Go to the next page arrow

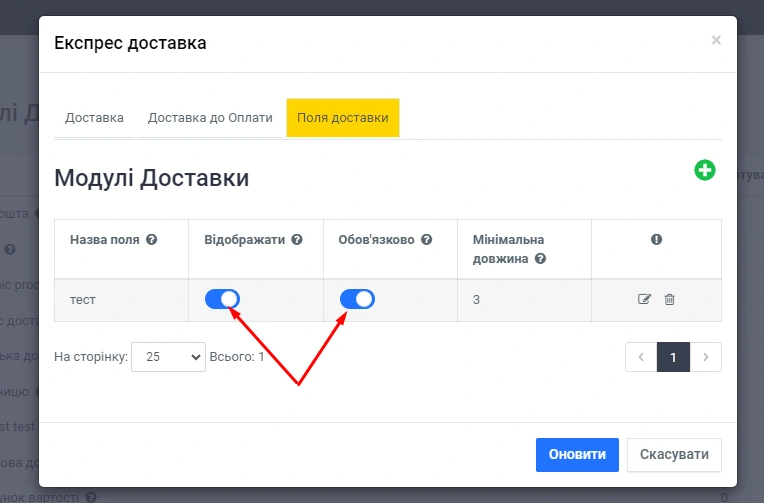click(x=706, y=357)
